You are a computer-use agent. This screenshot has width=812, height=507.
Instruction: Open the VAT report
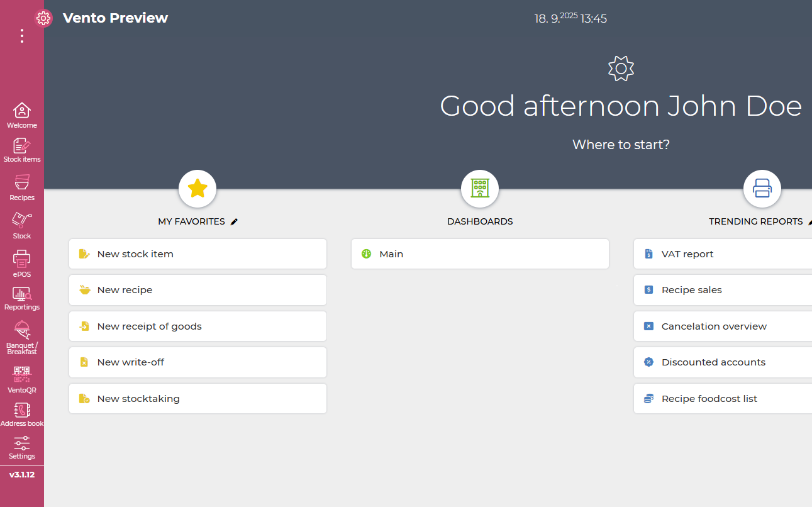pos(723,254)
